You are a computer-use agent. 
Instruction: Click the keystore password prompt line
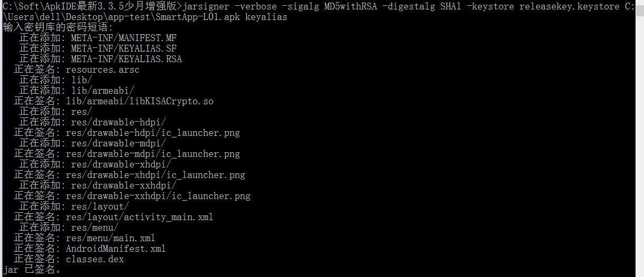coord(55,27)
